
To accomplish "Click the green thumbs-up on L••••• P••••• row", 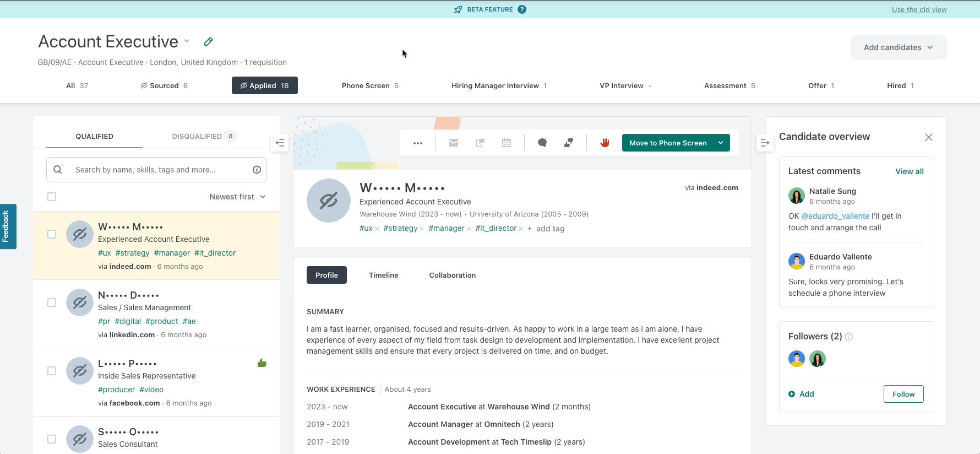I will click(262, 363).
